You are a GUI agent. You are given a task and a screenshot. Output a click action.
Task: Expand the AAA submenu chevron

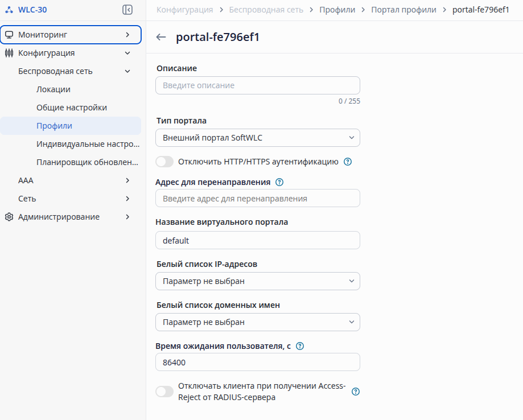(x=127, y=180)
